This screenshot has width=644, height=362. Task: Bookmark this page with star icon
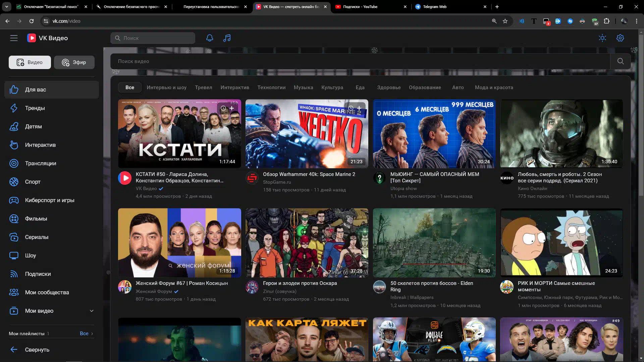pos(505,21)
